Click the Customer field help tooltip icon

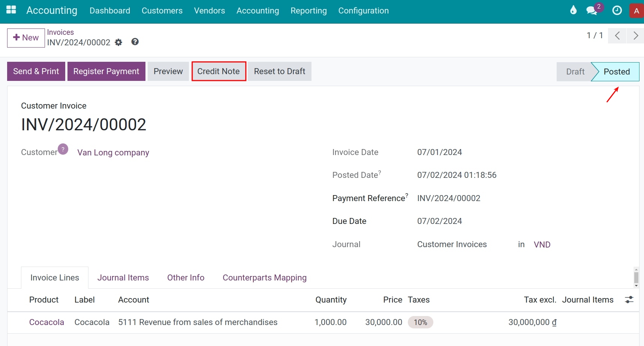tap(63, 149)
